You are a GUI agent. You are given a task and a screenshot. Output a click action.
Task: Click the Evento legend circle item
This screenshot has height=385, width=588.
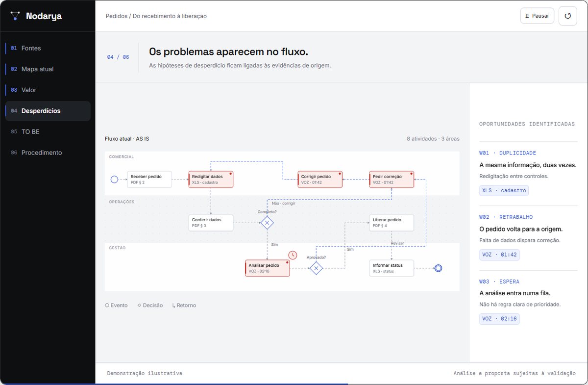(x=116, y=306)
